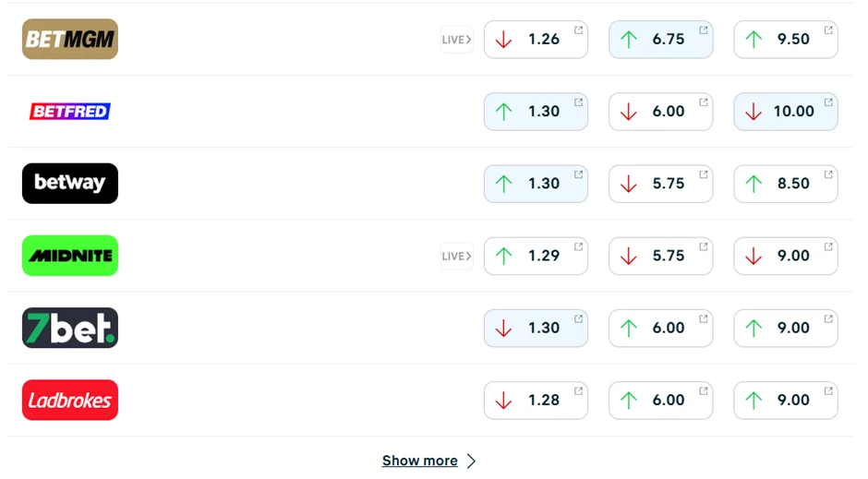Select BetMGM odds 1.26

click(x=536, y=40)
